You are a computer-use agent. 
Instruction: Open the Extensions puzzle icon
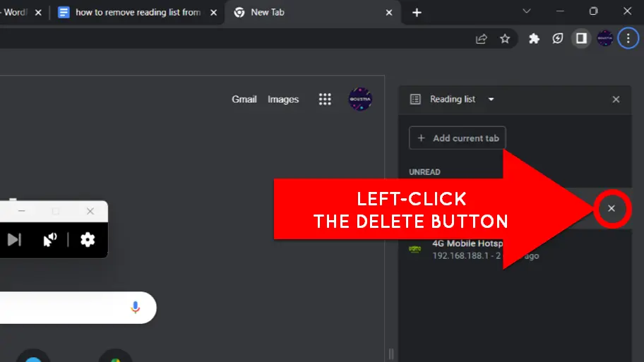pos(534,39)
